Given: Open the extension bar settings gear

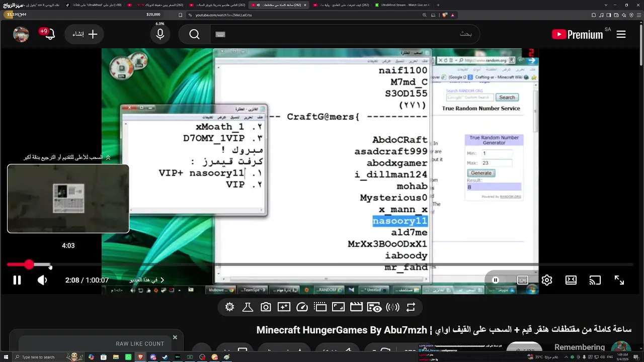Looking at the screenshot, I should [230, 307].
